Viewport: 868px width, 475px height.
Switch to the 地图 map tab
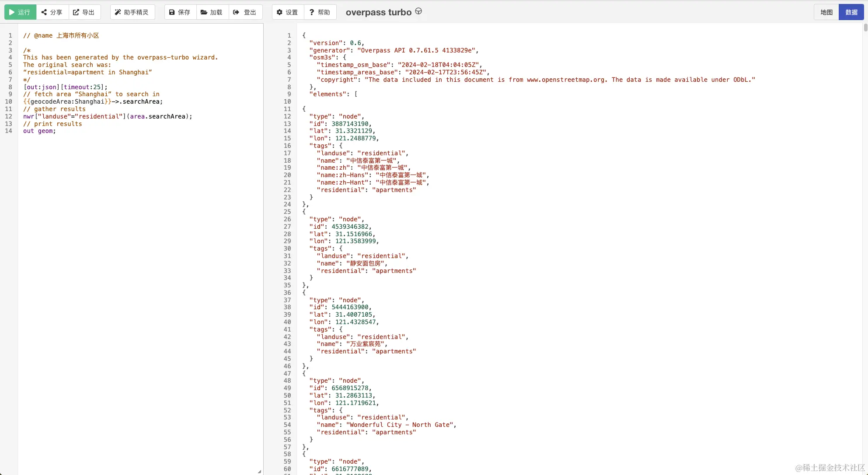coord(826,12)
